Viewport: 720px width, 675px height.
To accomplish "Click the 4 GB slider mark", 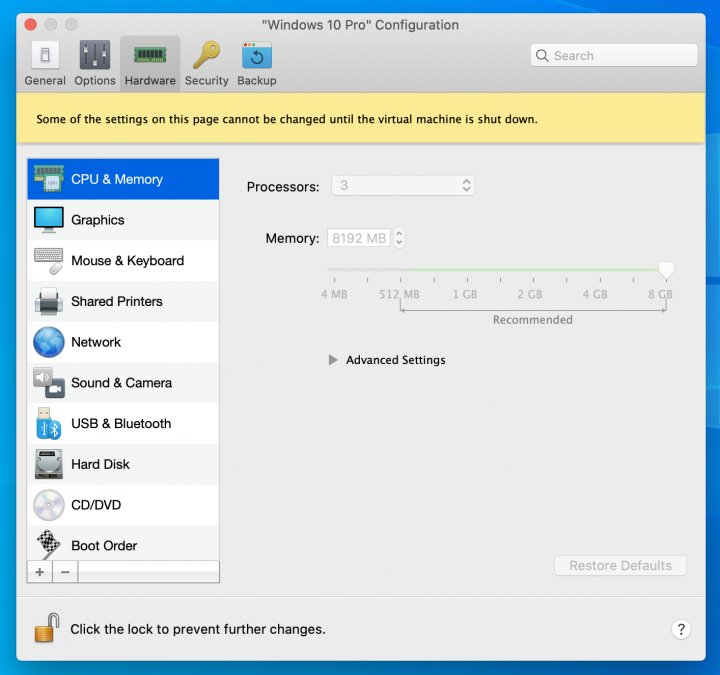I will click(595, 294).
